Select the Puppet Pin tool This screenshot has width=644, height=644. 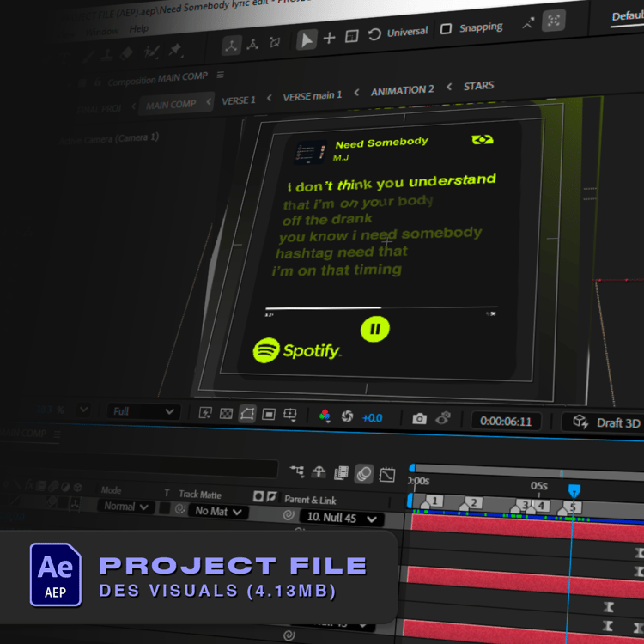point(175,50)
